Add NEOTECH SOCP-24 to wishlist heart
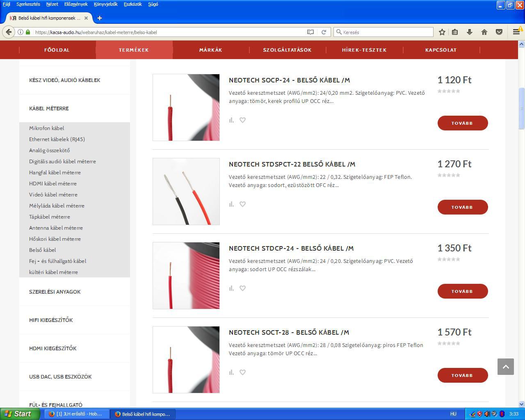The width and height of the screenshot is (525, 420). point(243,120)
